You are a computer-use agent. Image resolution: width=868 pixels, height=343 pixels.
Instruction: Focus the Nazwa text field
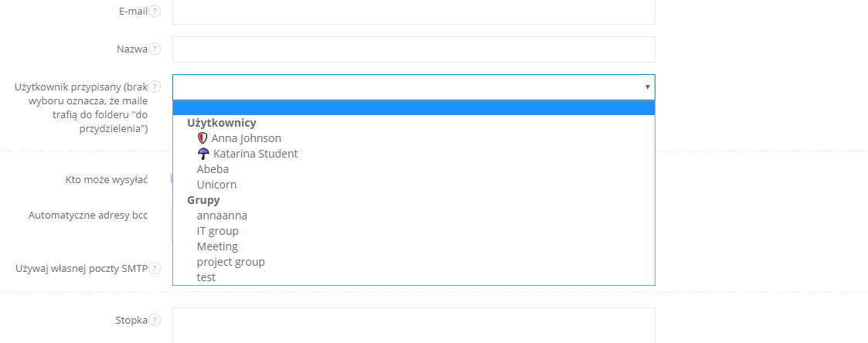(x=414, y=49)
